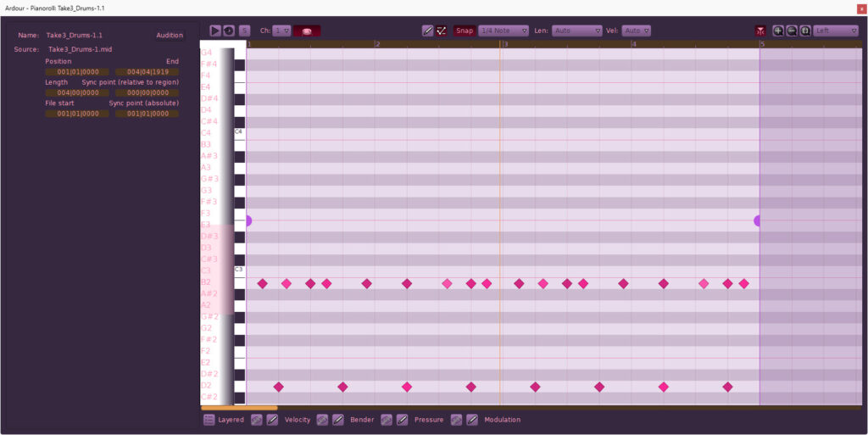
Task: Click the zoom out icon
Action: tap(792, 31)
